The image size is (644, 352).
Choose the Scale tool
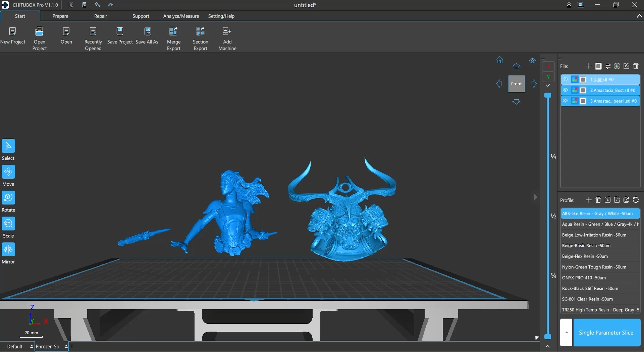(x=8, y=224)
